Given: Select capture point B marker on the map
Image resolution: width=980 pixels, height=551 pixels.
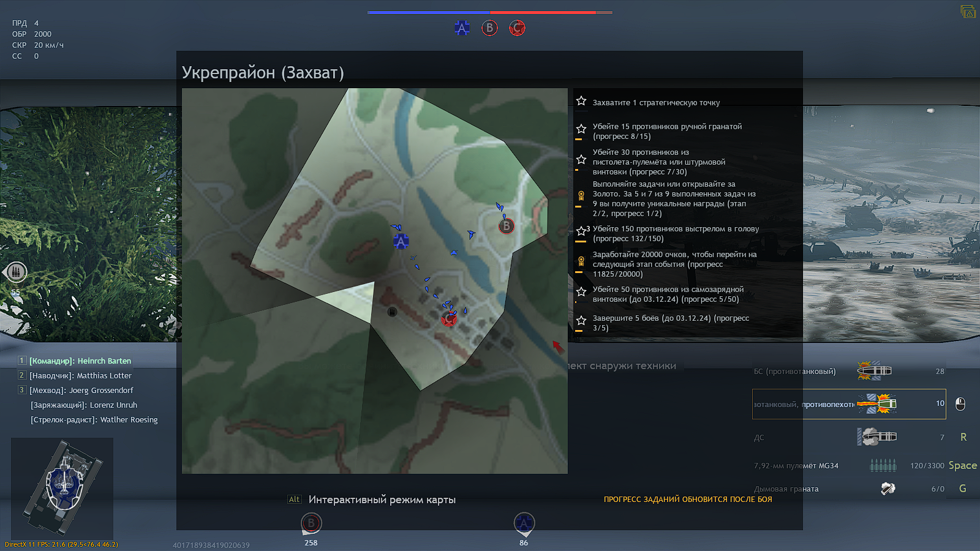Looking at the screenshot, I should pyautogui.click(x=506, y=226).
